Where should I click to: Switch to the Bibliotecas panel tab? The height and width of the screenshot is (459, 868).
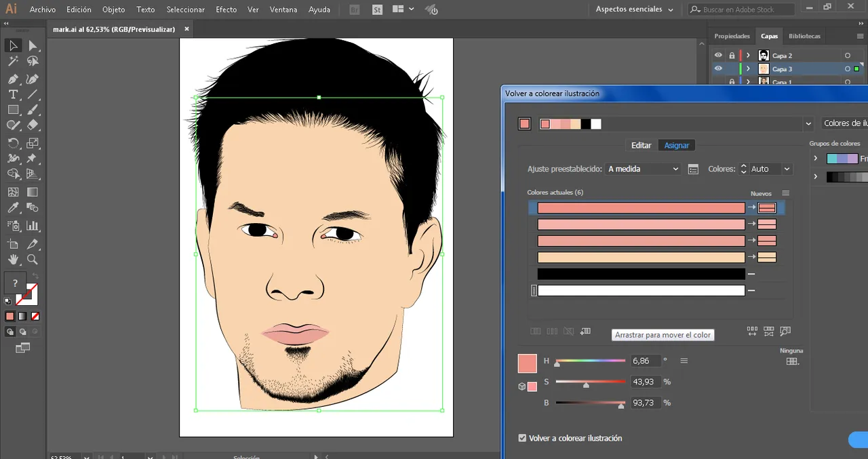[804, 36]
